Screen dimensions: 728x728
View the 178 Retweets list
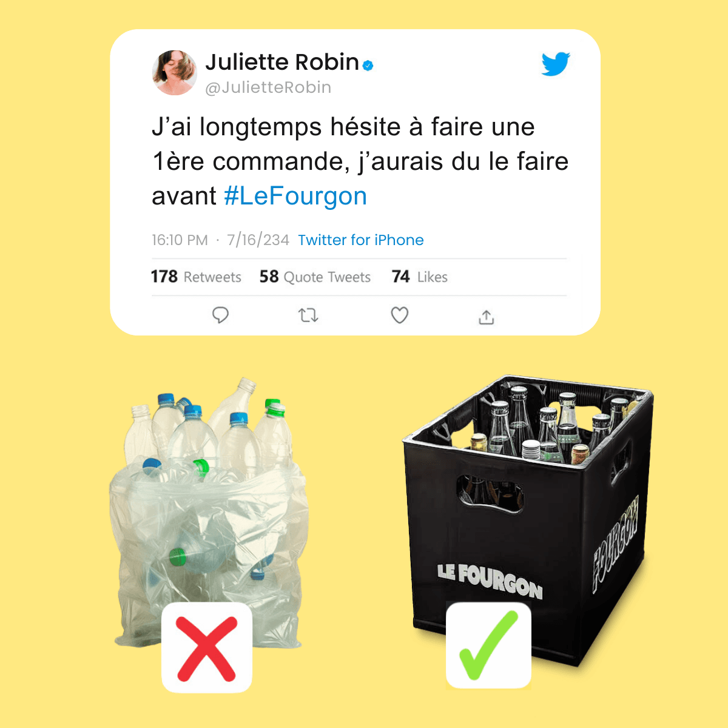coord(196,277)
